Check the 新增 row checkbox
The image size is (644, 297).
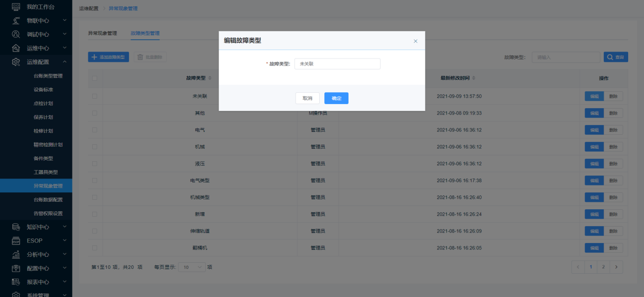(95, 214)
